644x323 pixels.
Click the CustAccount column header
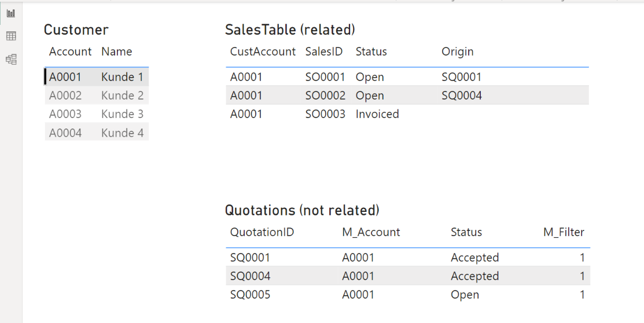point(263,52)
